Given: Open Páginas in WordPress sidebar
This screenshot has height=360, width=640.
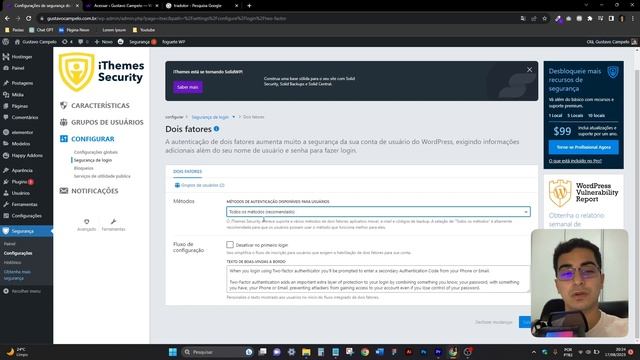Looking at the screenshot, I should (20, 106).
